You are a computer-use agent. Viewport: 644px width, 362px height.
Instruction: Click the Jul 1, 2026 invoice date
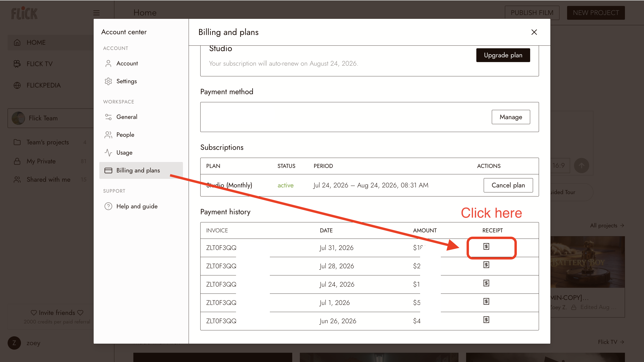pyautogui.click(x=334, y=303)
